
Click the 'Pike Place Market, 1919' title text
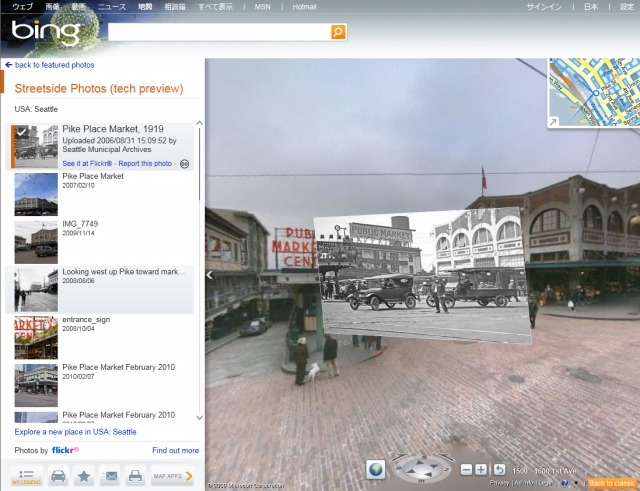113,129
